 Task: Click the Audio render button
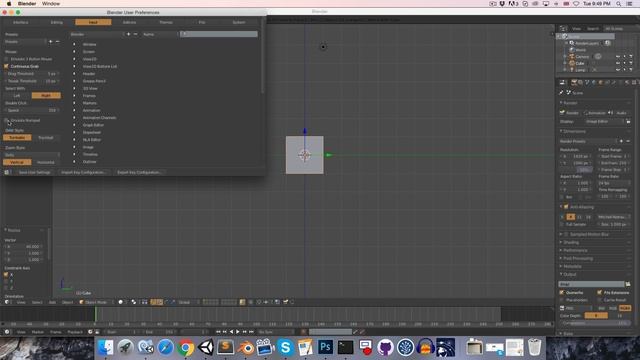point(619,113)
